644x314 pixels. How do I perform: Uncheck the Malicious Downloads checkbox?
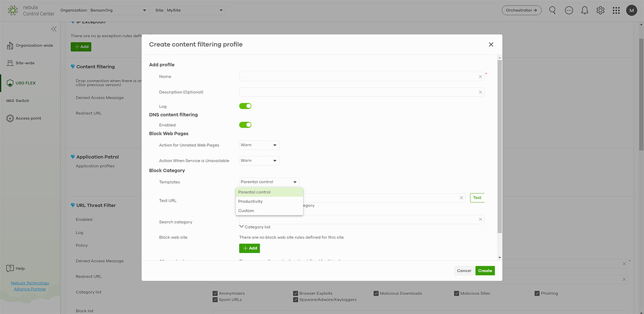click(x=376, y=293)
